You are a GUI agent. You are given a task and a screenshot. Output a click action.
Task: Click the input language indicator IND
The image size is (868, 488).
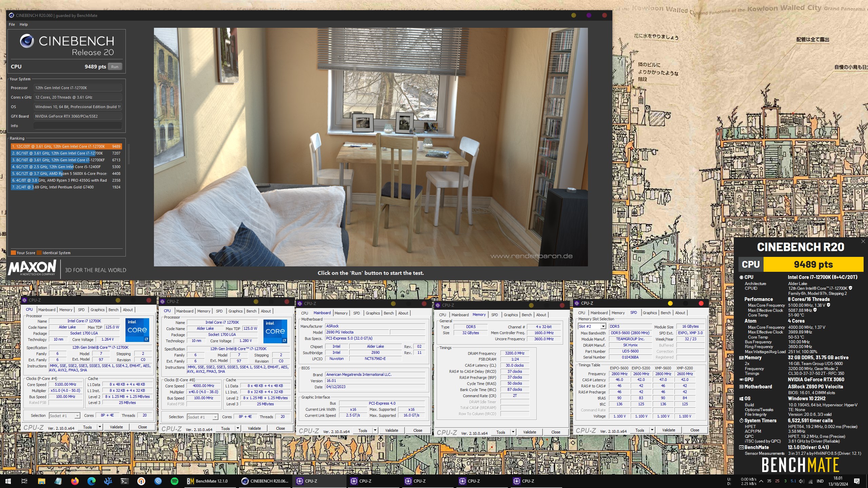pyautogui.click(x=820, y=481)
